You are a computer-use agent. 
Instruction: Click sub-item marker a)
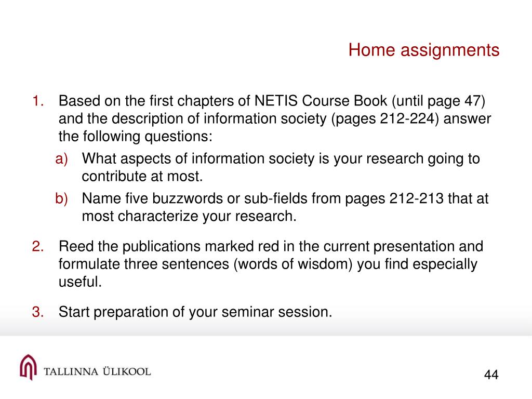[62, 159]
